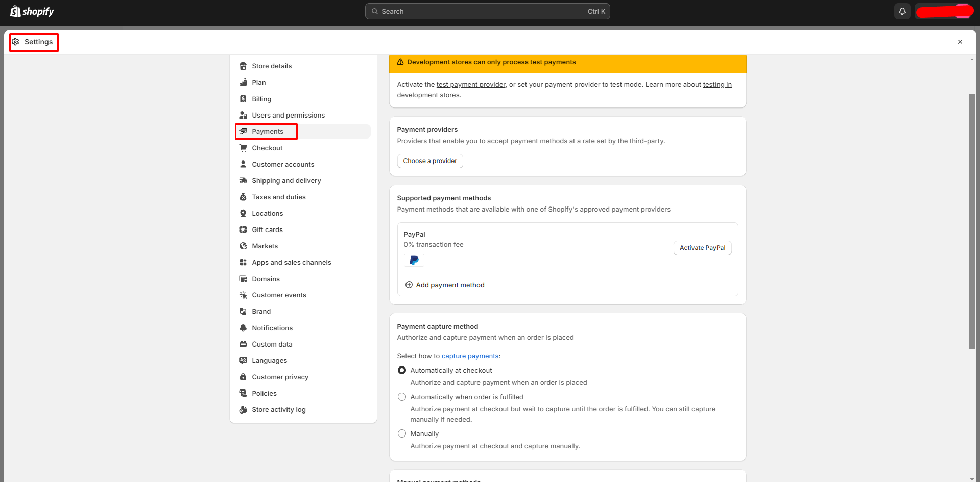
Task: Click the Policies label in sidebar
Action: (265, 393)
